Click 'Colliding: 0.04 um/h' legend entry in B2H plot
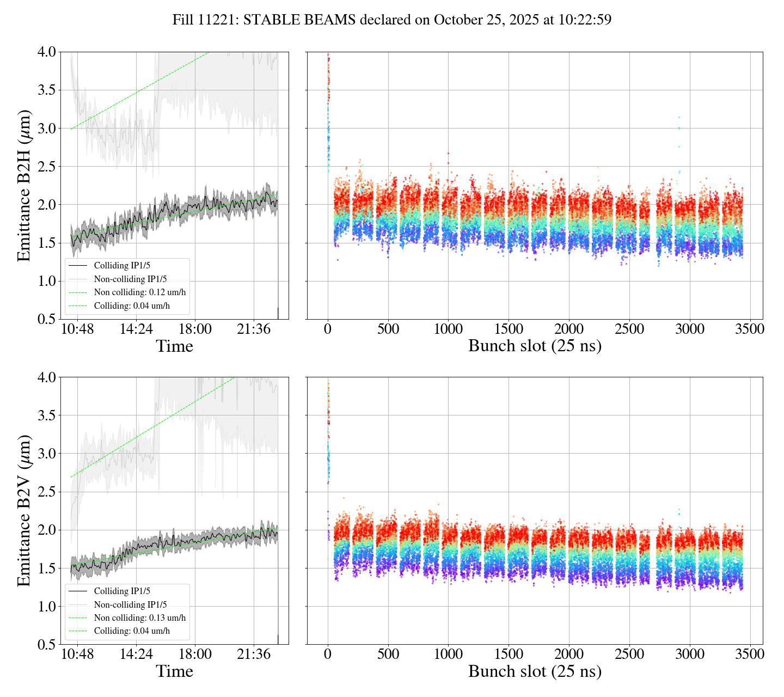Screen dimensions: 784x697 (x=132, y=306)
